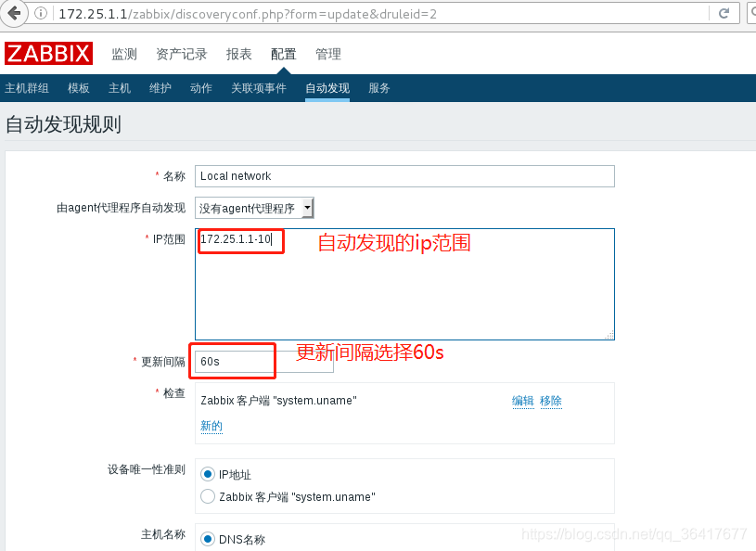The height and width of the screenshot is (551, 756).
Task: Click the 自动发现规则 page heading
Action: tap(63, 124)
